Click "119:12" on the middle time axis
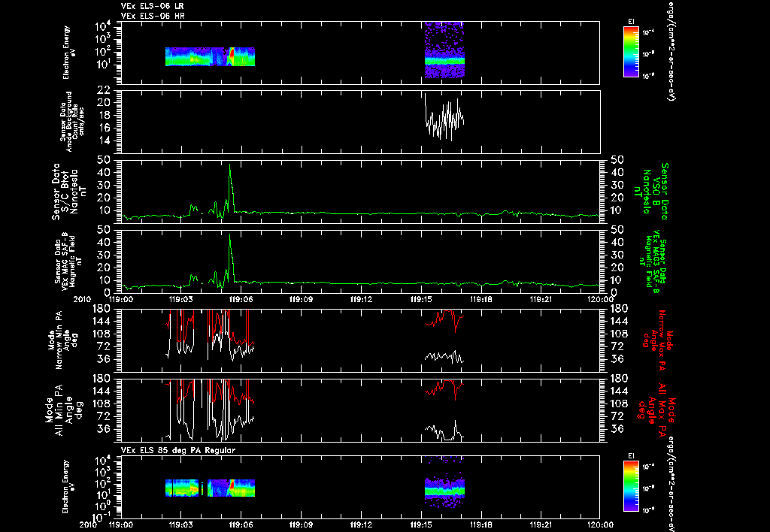 tap(361, 299)
